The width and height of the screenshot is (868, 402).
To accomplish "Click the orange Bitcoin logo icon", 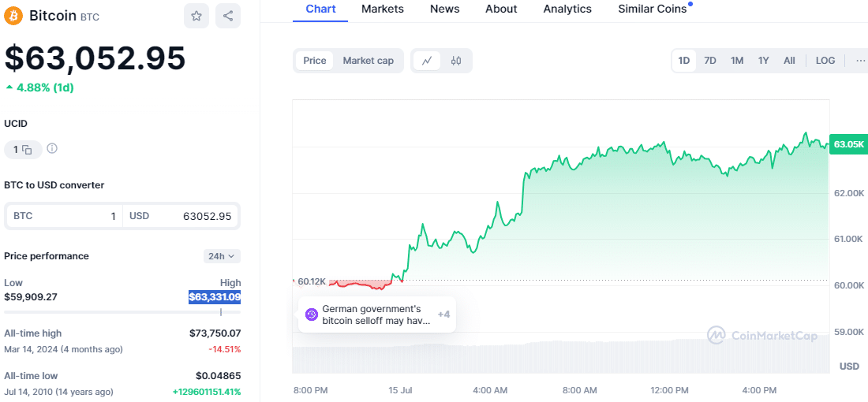I will pyautogui.click(x=13, y=16).
